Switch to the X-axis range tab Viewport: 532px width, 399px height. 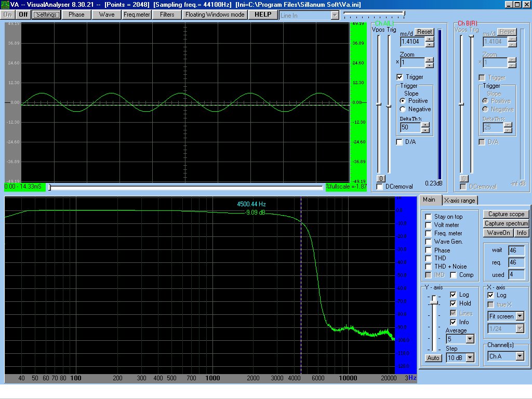pyautogui.click(x=459, y=201)
